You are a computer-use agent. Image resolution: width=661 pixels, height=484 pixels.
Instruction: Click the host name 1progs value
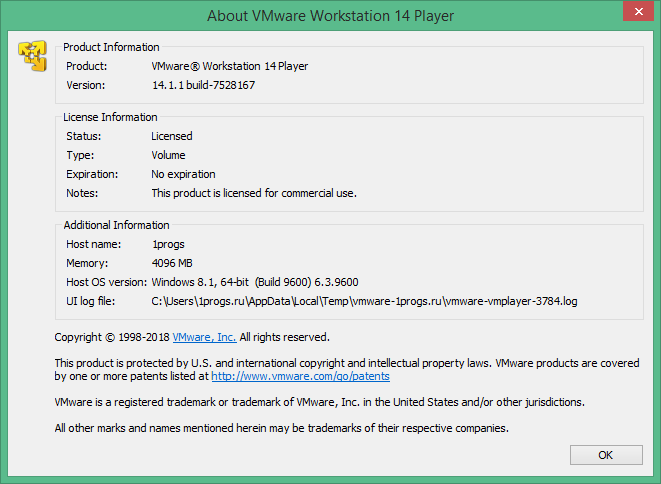click(168, 244)
